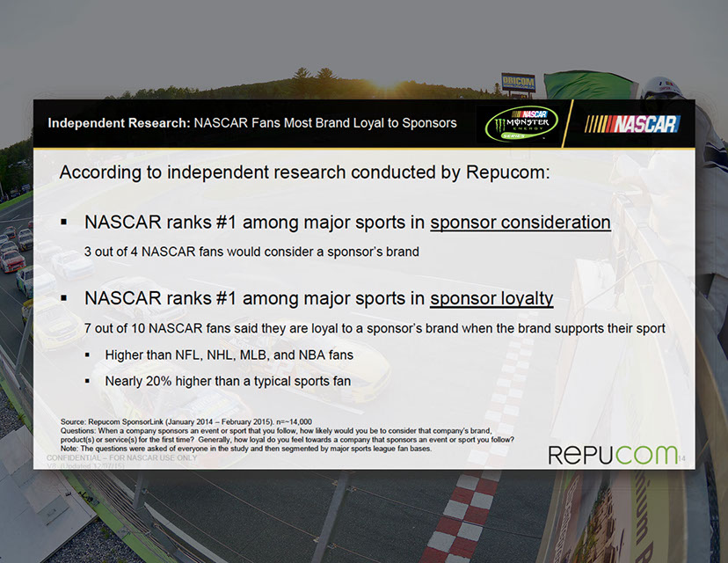Click the square bullet before sponsor consideration line
The width and height of the screenshot is (728, 563).
tap(64, 223)
